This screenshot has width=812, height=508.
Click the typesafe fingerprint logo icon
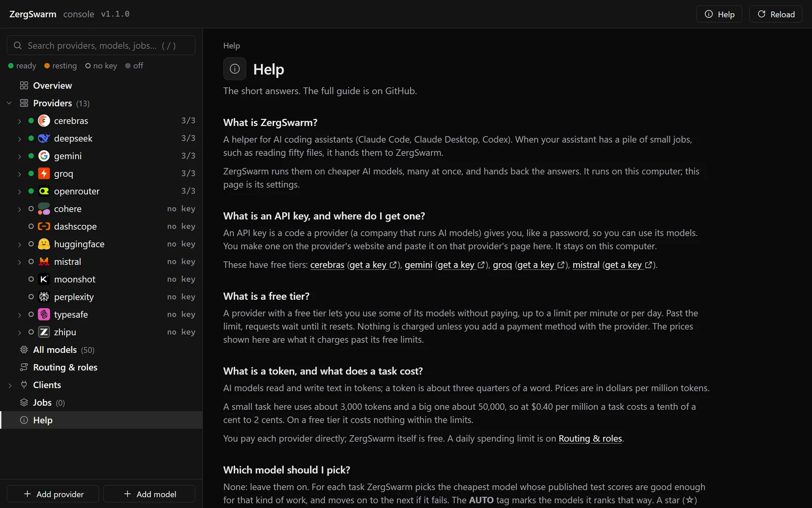click(x=44, y=314)
